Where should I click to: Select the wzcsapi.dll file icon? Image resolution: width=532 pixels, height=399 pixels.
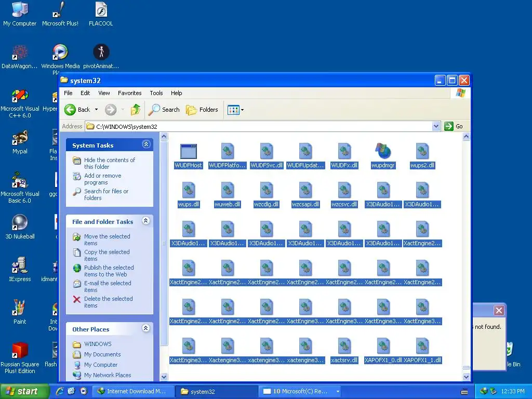305,190
